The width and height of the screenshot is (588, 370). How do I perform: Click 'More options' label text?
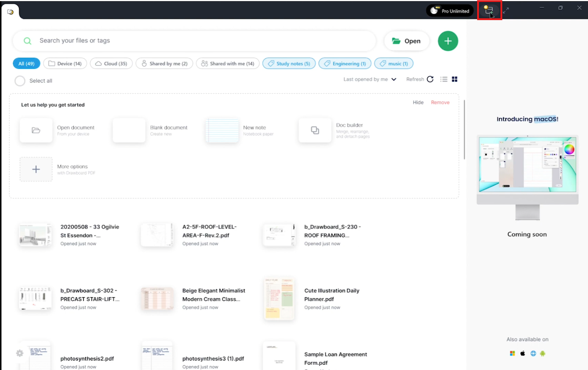pyautogui.click(x=72, y=167)
